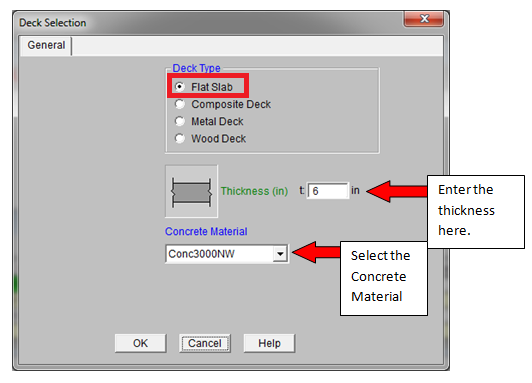Open the Concrete Material dropdown arrow
This screenshot has height=383, width=532.
pyautogui.click(x=280, y=254)
